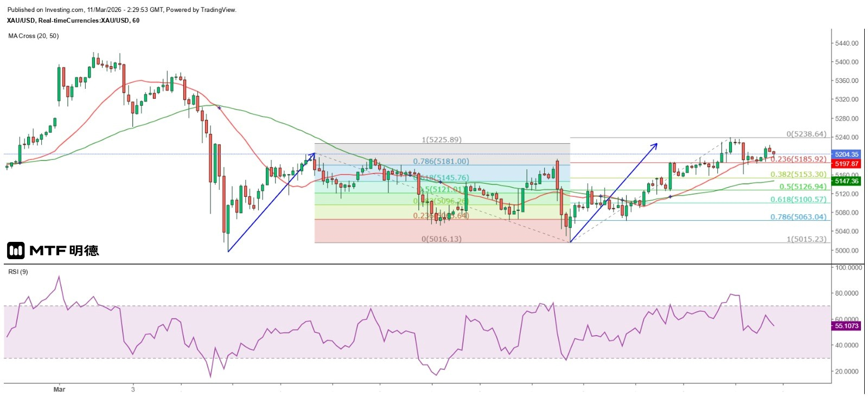Select the 1(5225.89) Fibonacci top label

point(442,140)
